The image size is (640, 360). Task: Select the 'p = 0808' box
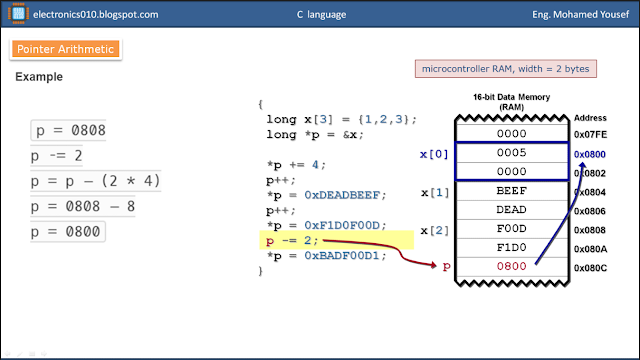pos(68,130)
